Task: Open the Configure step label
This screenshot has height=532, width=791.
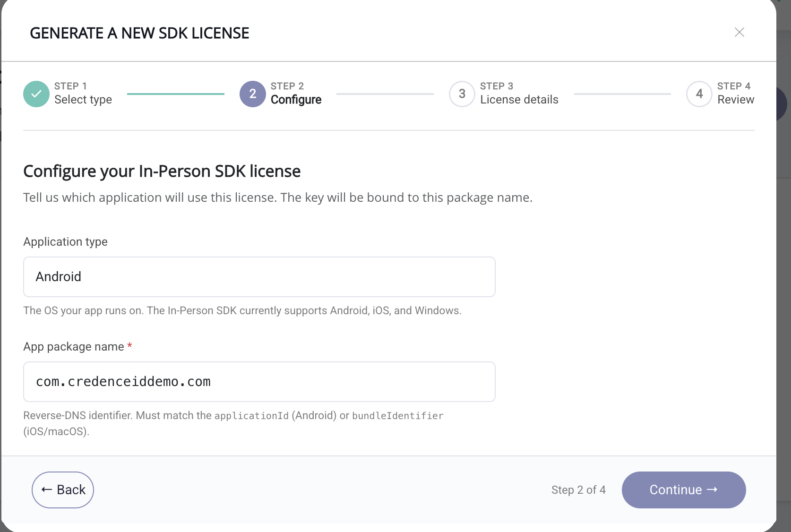Action: [x=296, y=100]
